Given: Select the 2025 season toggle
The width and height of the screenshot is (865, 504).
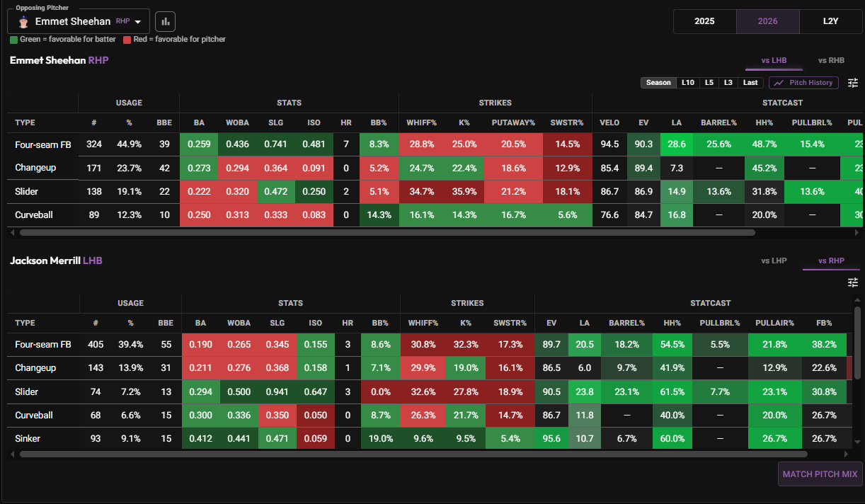Looking at the screenshot, I should 704,21.
